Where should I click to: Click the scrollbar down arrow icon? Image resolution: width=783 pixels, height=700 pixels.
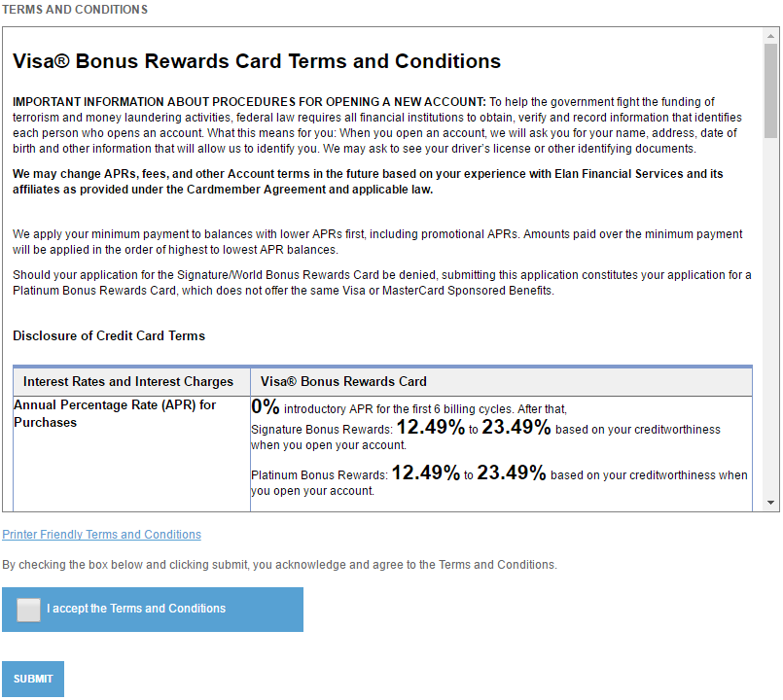pyautogui.click(x=769, y=503)
